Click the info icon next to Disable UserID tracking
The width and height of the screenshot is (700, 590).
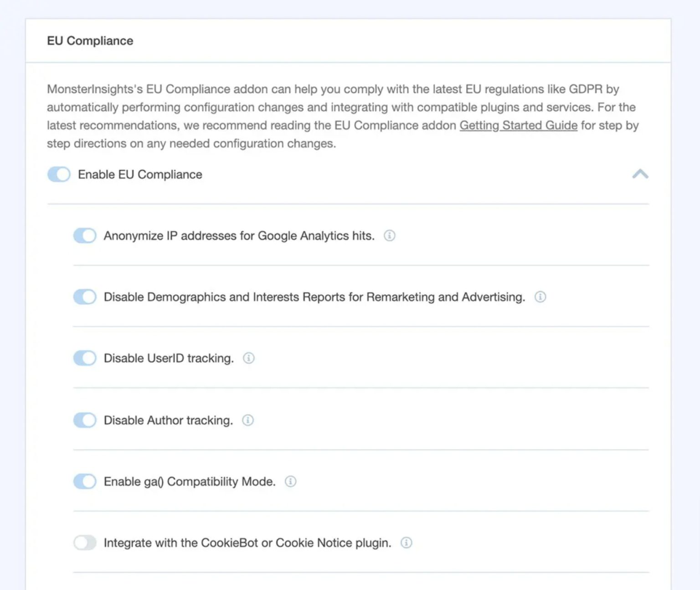coord(249,358)
